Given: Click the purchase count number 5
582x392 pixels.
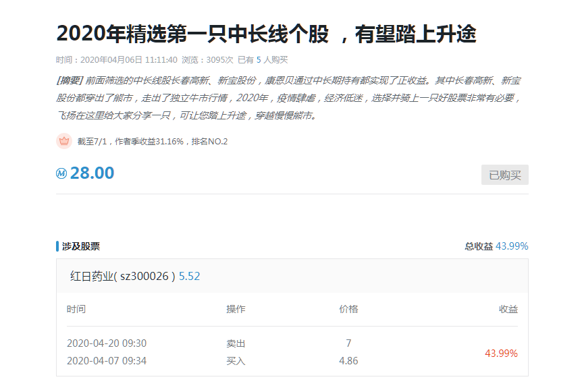Looking at the screenshot, I should [x=259, y=59].
